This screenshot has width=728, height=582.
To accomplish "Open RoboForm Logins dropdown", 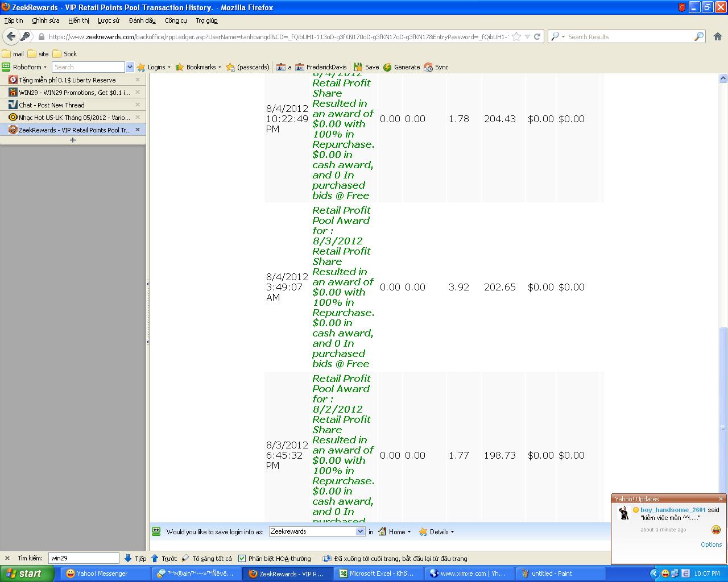I will (154, 67).
